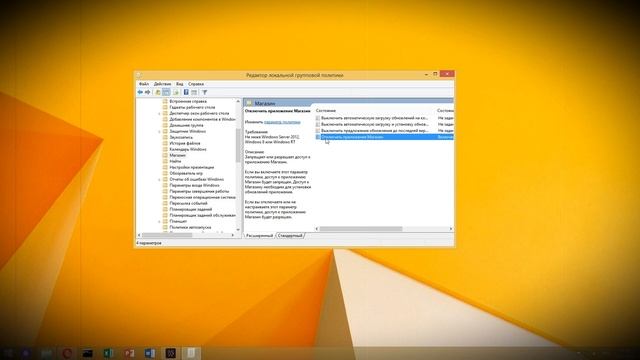
Task: Open Excel from the taskbar
Action: (108, 353)
